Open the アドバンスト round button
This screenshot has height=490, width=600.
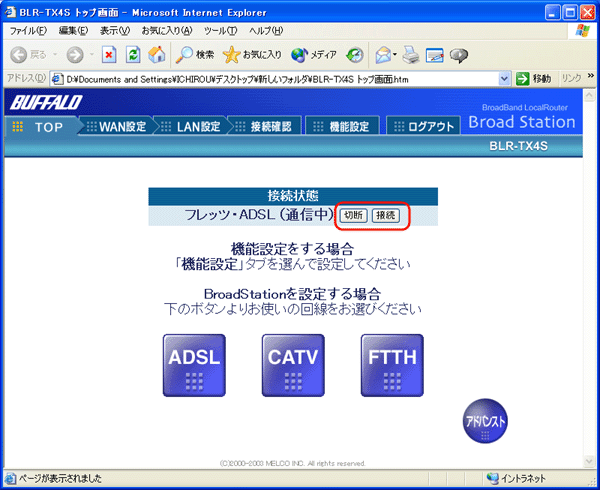tap(485, 421)
